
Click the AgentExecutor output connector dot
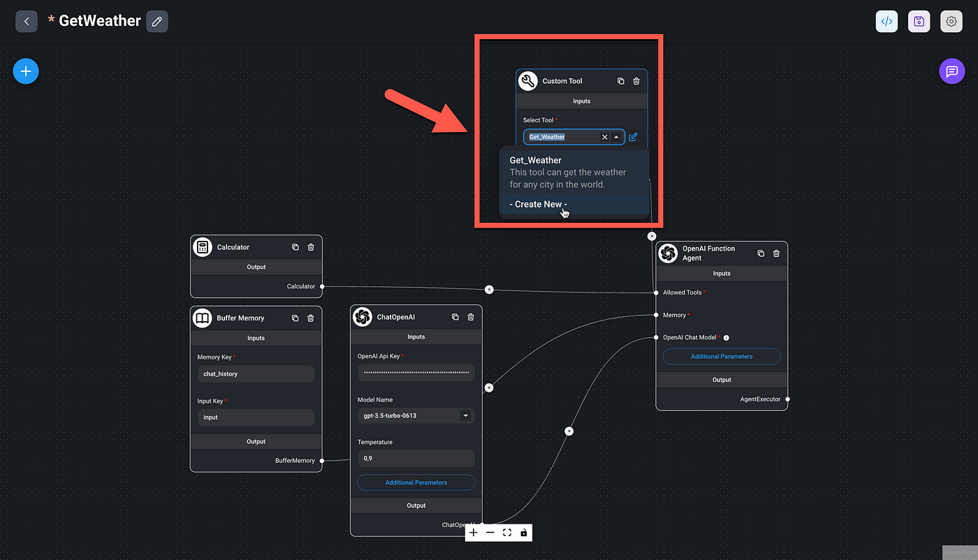coord(787,399)
